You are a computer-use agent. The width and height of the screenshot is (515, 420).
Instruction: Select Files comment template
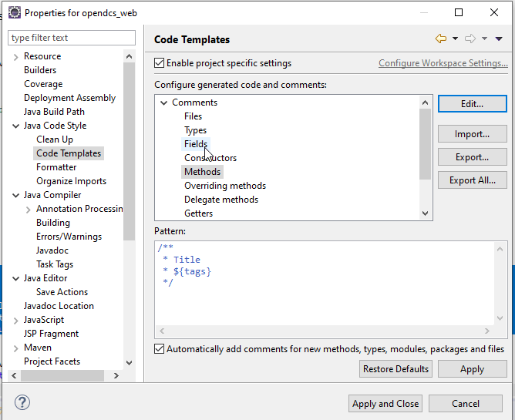(193, 116)
